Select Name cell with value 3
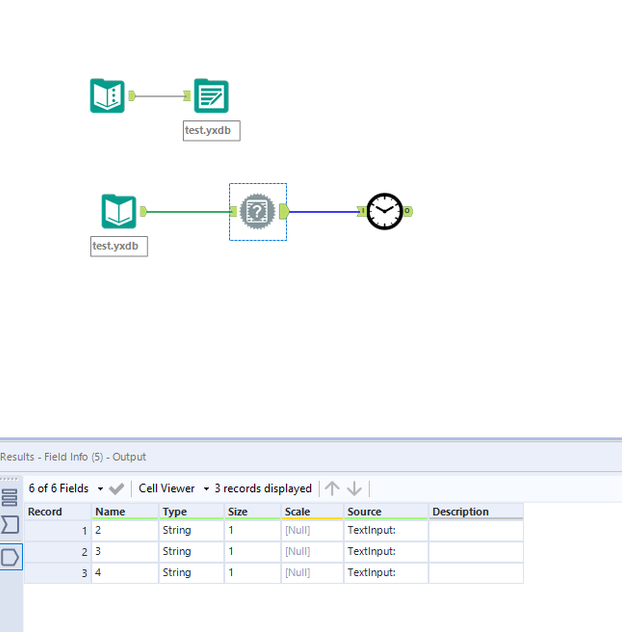This screenshot has width=622, height=632. click(x=125, y=551)
